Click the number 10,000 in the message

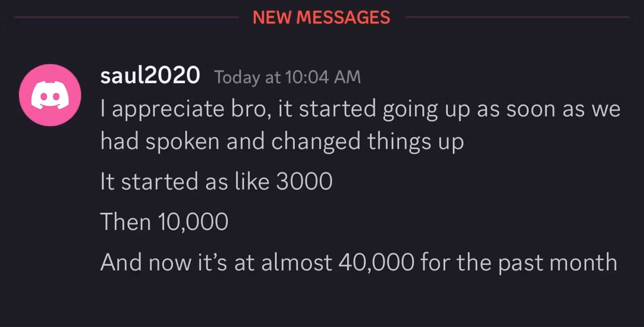click(x=193, y=222)
